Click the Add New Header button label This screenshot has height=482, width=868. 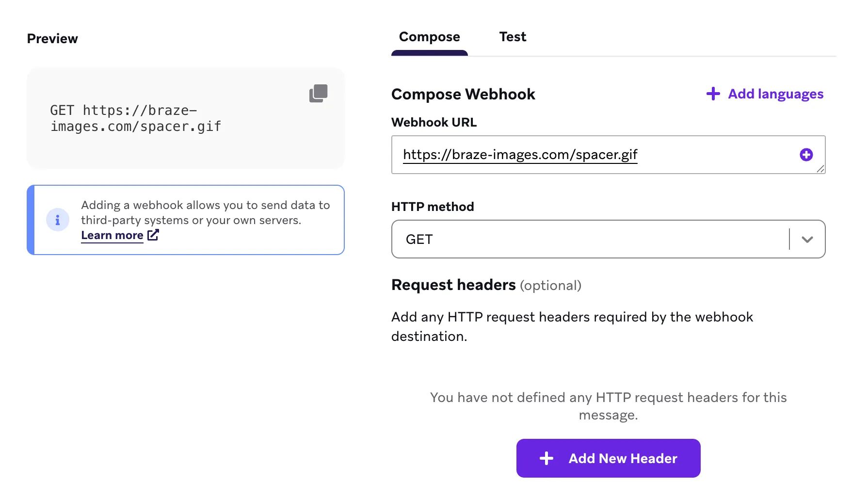pyautogui.click(x=623, y=458)
